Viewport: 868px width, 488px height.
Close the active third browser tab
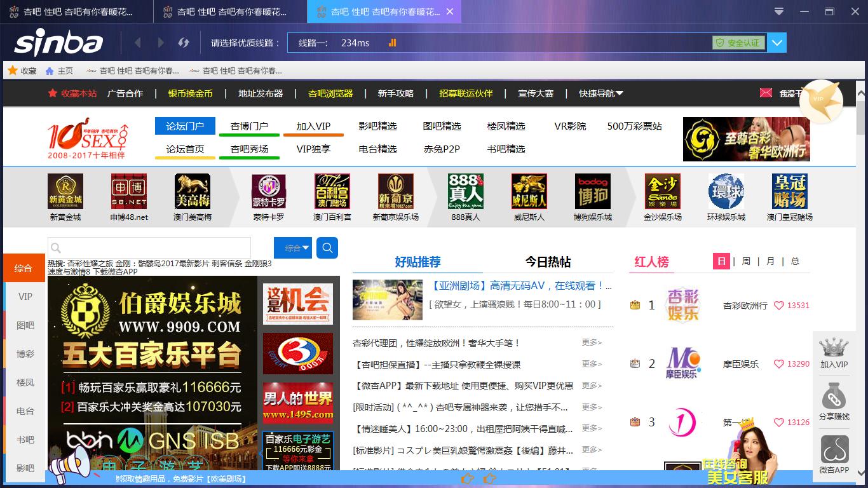coord(450,11)
